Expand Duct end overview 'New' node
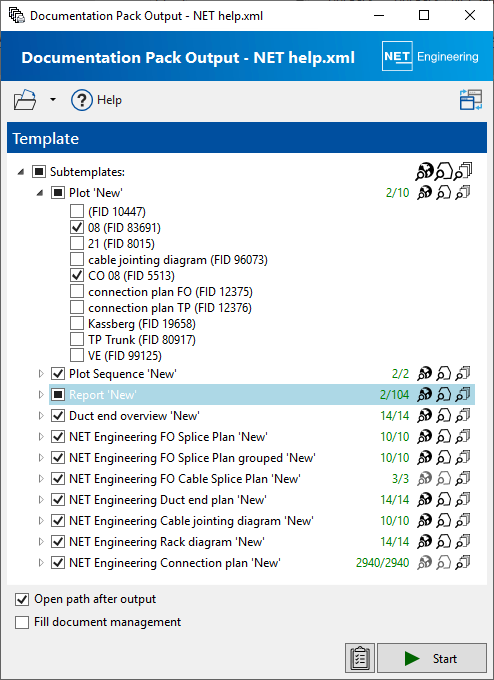Image resolution: width=494 pixels, height=680 pixels. pyautogui.click(x=41, y=415)
